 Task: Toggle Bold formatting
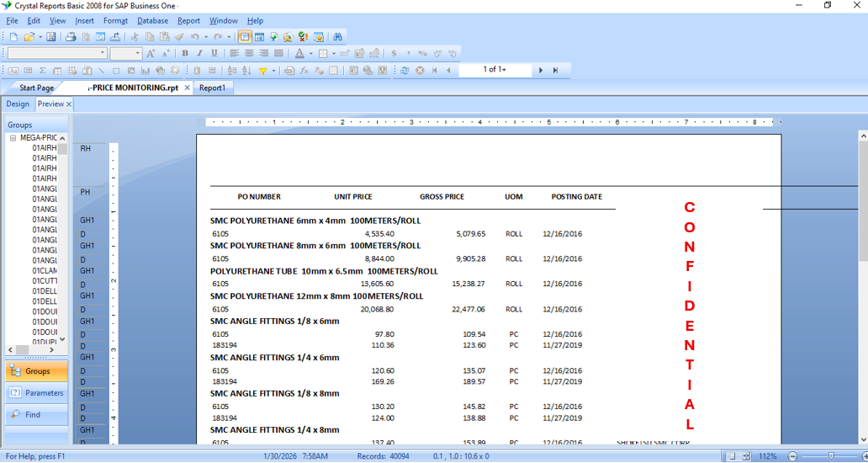[185, 54]
